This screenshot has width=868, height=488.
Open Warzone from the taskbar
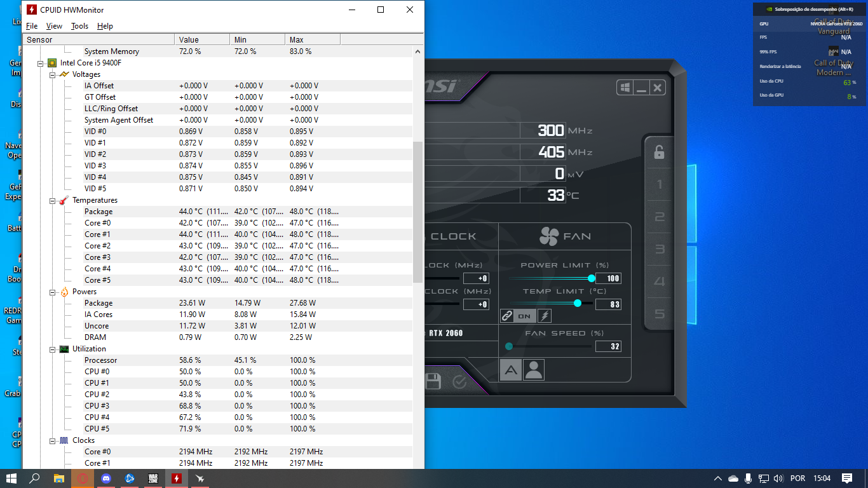153,478
